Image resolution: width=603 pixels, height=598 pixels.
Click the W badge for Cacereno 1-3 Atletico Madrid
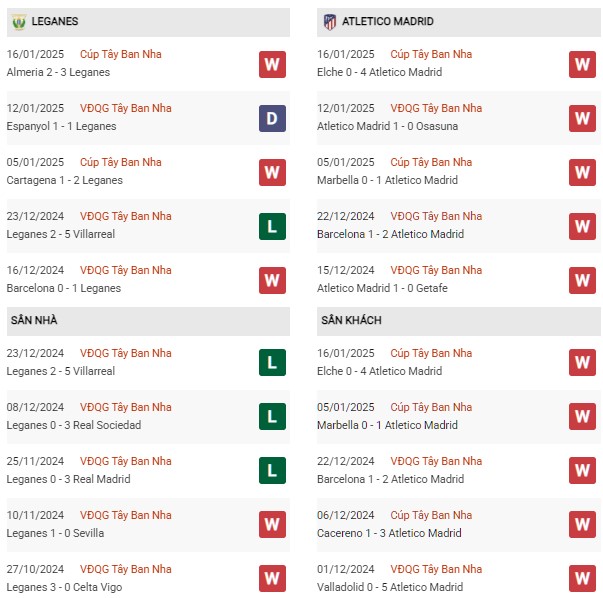click(x=582, y=525)
